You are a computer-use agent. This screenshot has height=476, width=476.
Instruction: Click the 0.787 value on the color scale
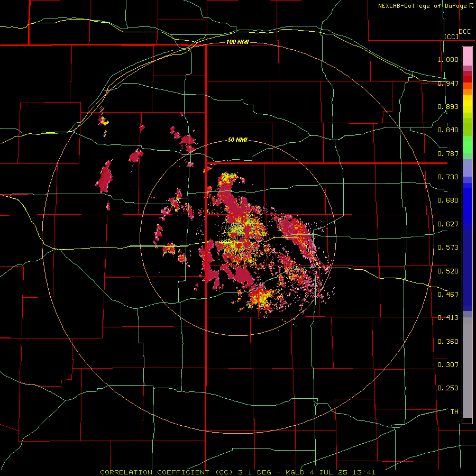click(448, 153)
